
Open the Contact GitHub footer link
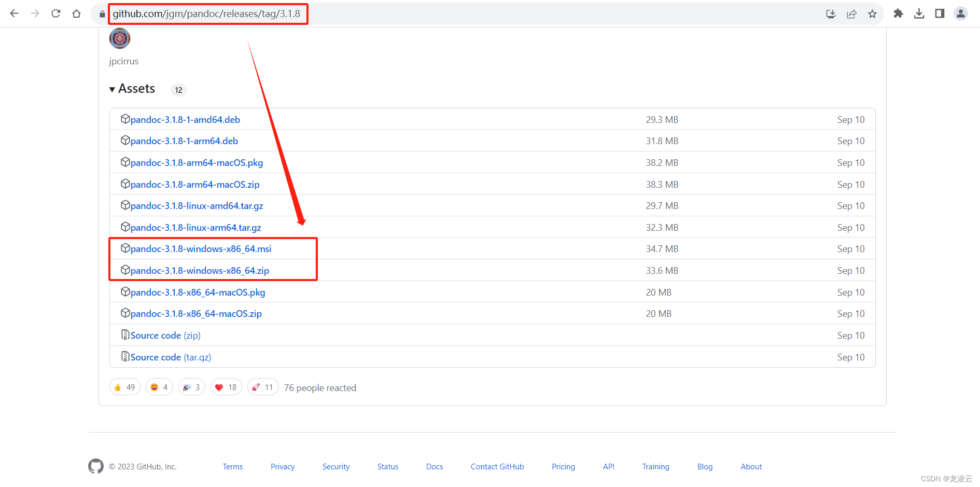tap(497, 467)
